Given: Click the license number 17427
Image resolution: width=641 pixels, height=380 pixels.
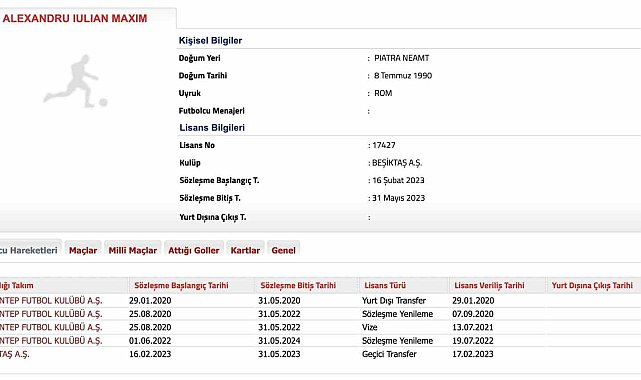Looking at the screenshot, I should [384, 145].
